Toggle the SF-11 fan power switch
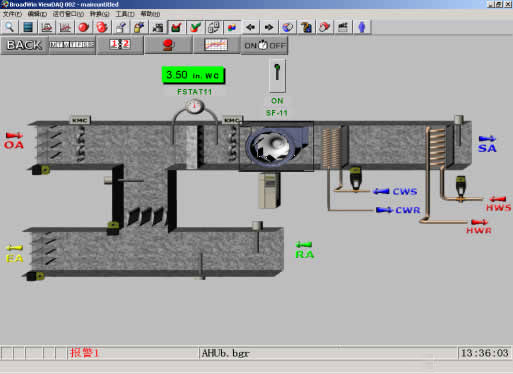Viewport: 513px width, 374px height. point(277,75)
